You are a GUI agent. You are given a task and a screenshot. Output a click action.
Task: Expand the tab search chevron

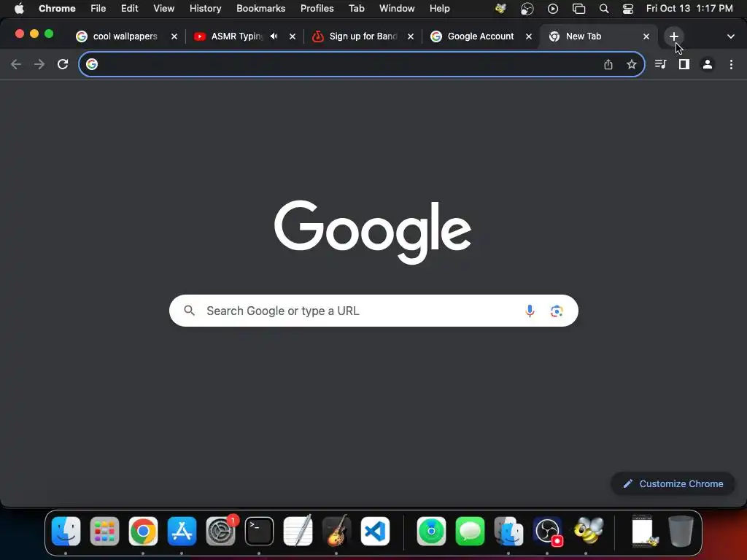(x=731, y=36)
